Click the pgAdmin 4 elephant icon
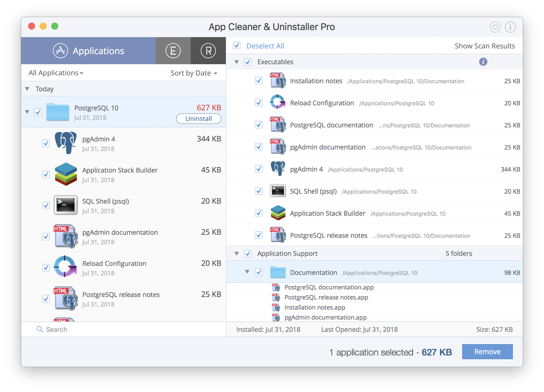Viewport: 544px width, 392px height. tap(66, 143)
